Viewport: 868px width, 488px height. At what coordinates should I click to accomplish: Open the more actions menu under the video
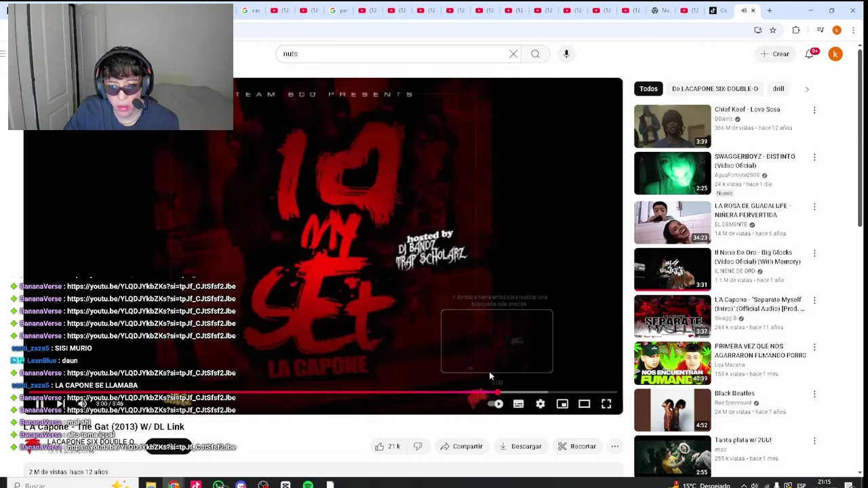coord(614,447)
